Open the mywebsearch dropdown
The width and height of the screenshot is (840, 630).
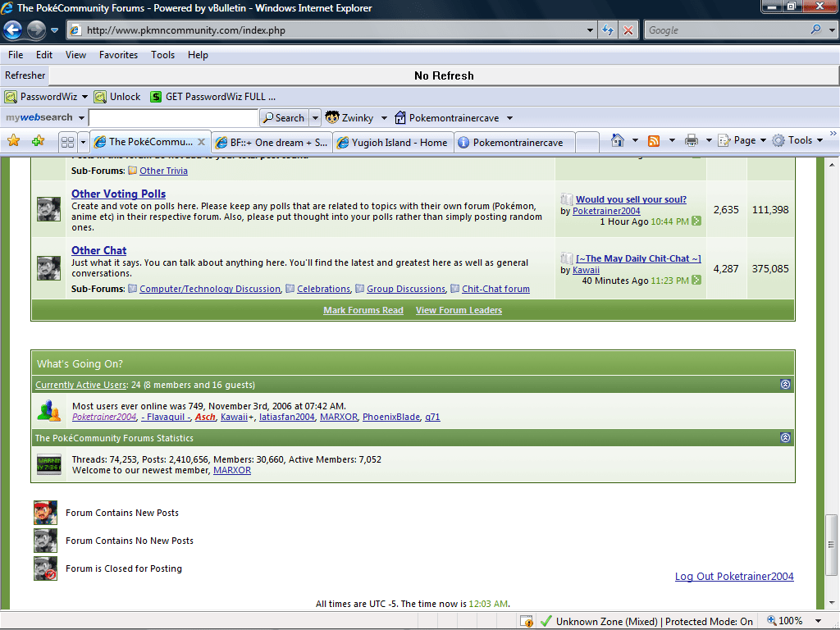click(81, 118)
